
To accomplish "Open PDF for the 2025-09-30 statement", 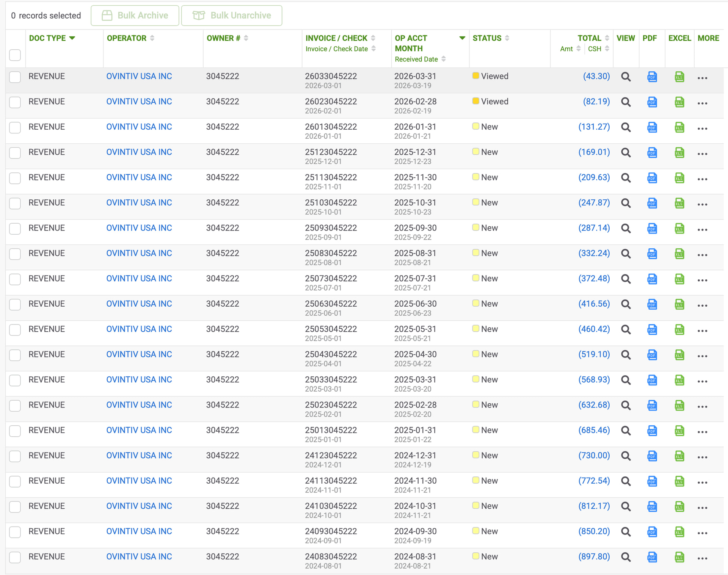I will 652,229.
